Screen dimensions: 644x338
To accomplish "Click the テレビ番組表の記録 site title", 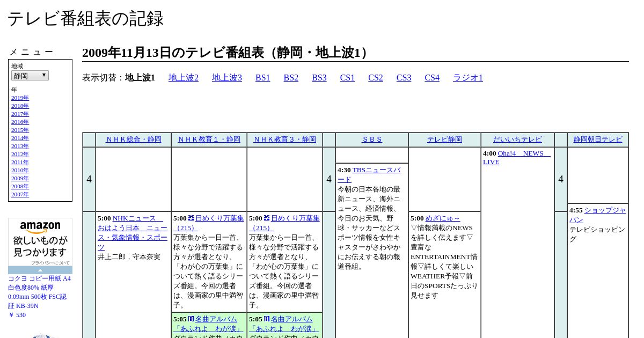I will pyautogui.click(x=85, y=19).
